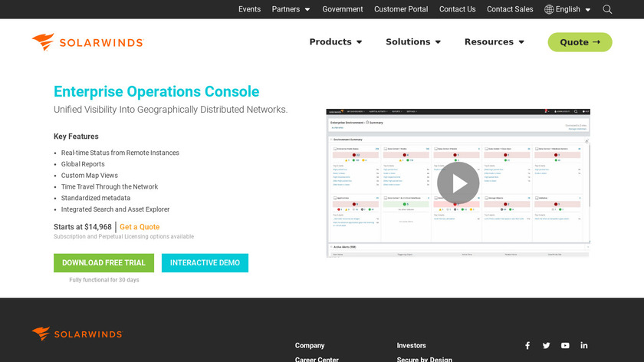Open the YouTube social icon
644x362 pixels.
tap(565, 346)
